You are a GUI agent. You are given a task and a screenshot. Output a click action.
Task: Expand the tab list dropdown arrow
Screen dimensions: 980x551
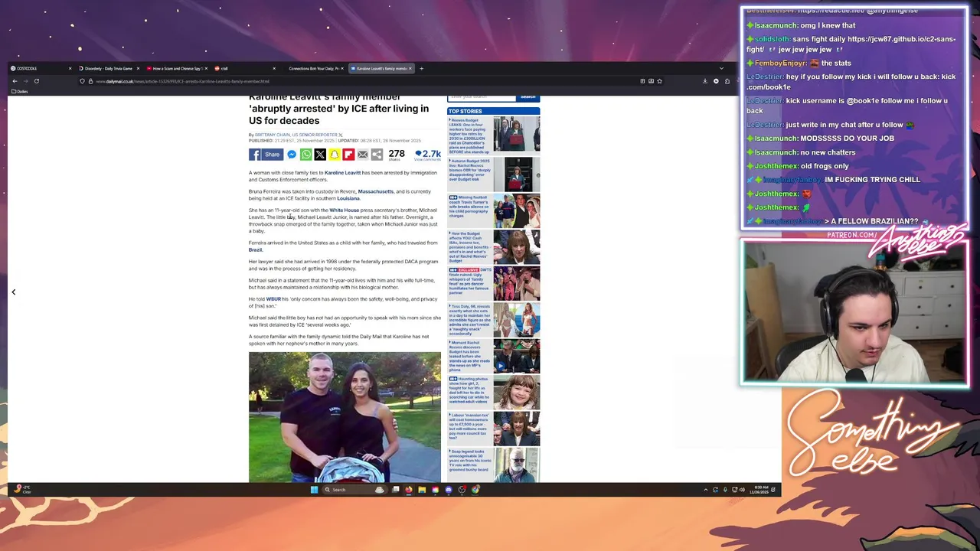721,69
